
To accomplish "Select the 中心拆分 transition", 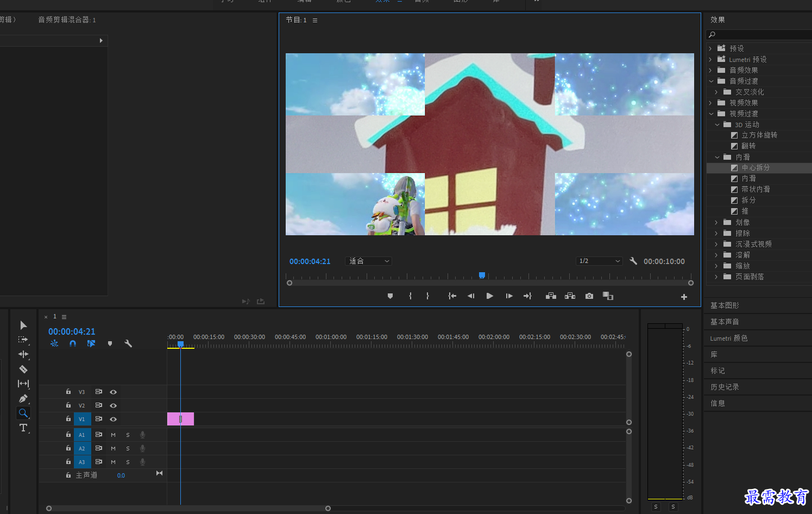I will (x=756, y=168).
